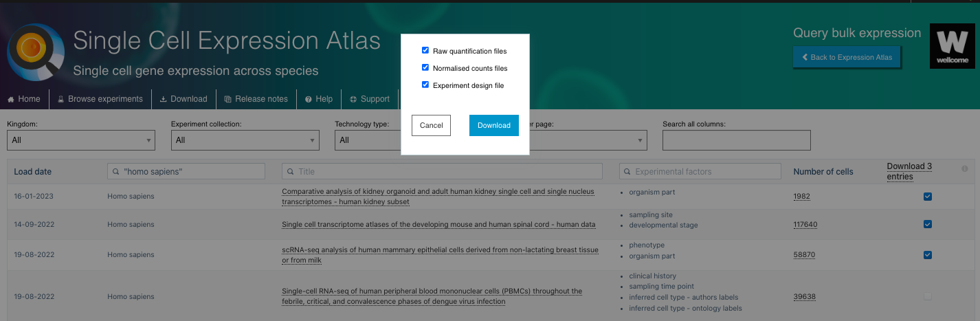Click the info icon beside Download entries
The width and height of the screenshot is (980, 321).
(x=964, y=168)
